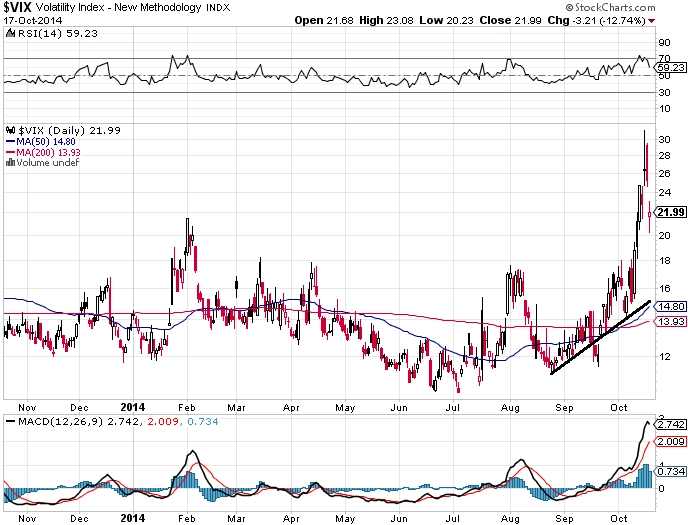Click the RSI(14) mountain icon
688x525 pixels.
point(10,33)
